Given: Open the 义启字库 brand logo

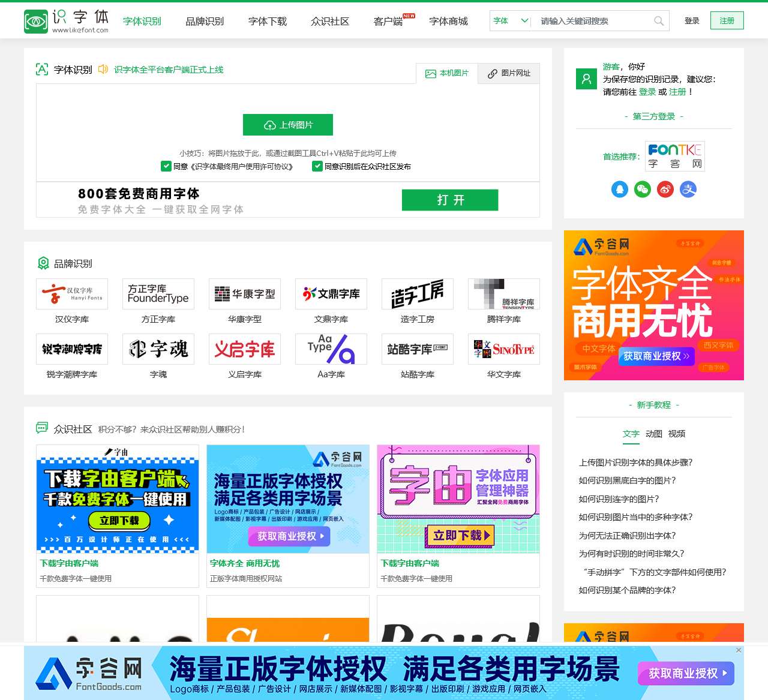Looking at the screenshot, I should click(x=245, y=349).
